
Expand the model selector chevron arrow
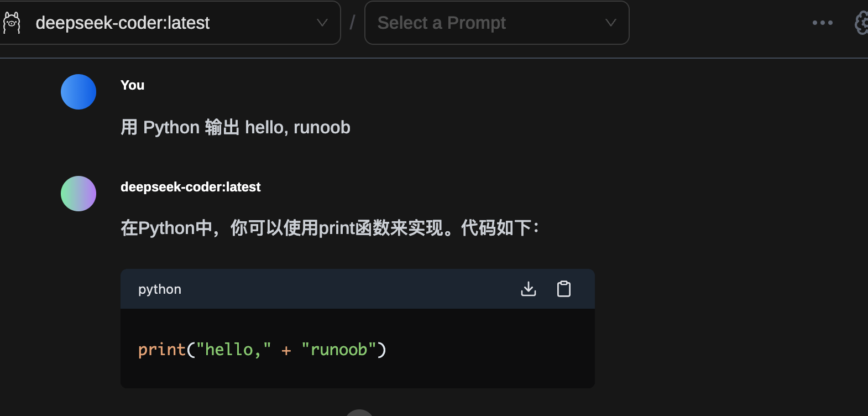[322, 23]
